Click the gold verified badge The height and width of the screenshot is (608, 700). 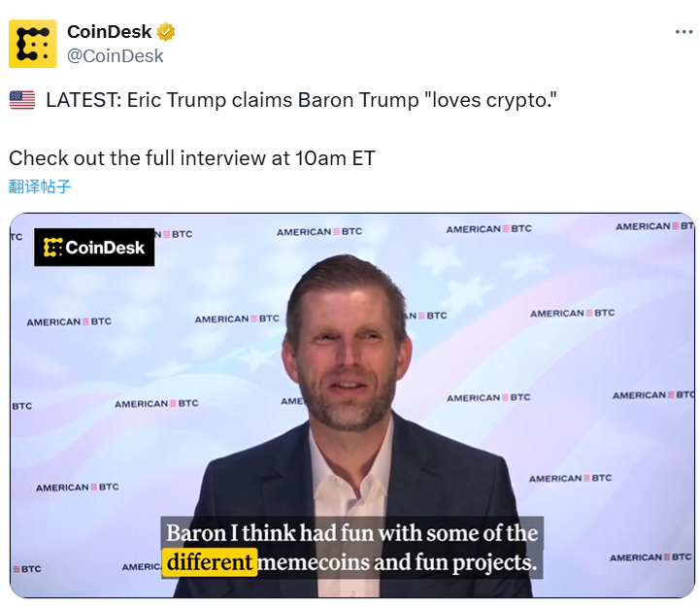click(166, 32)
